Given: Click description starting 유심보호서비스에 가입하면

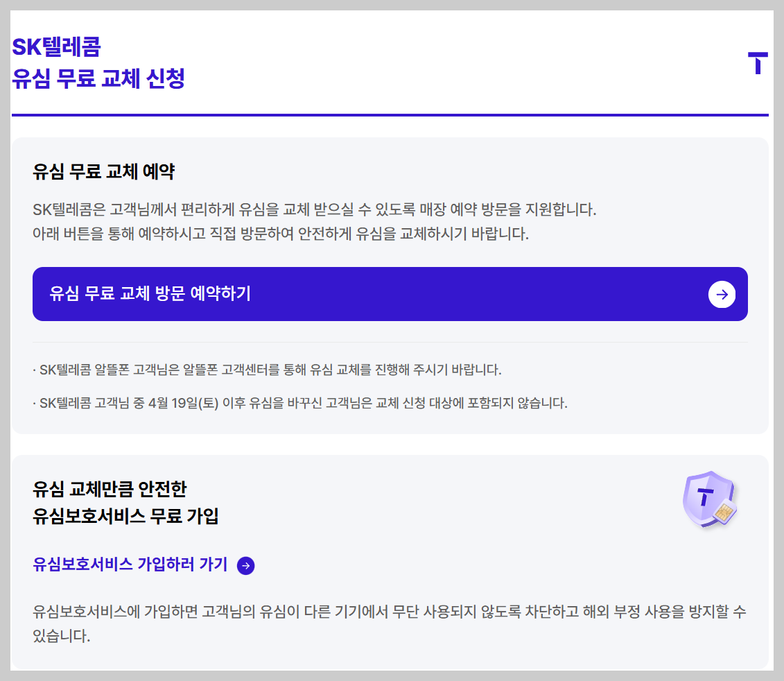Looking at the screenshot, I should tap(390, 623).
